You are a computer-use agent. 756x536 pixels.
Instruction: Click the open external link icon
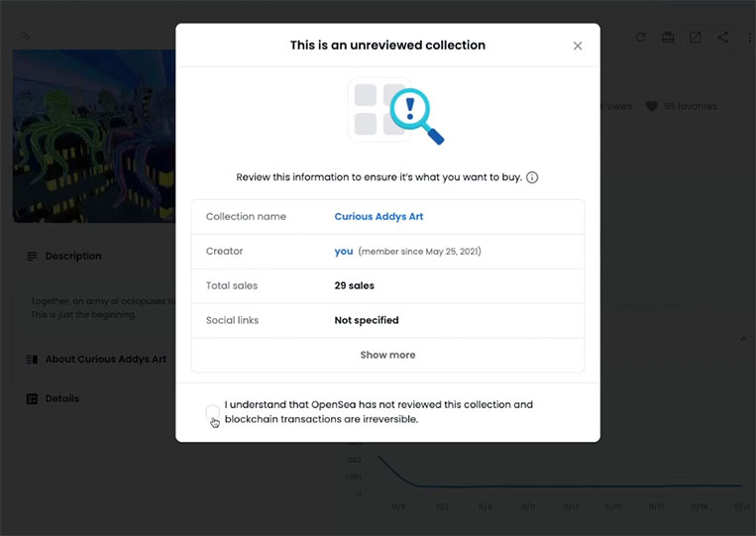click(x=696, y=37)
